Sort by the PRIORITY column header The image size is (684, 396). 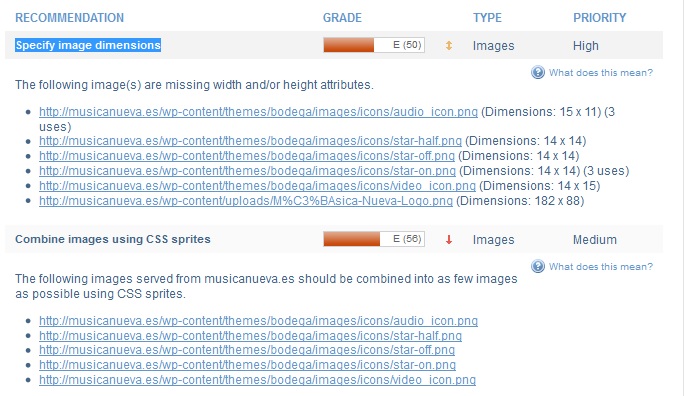coord(599,18)
